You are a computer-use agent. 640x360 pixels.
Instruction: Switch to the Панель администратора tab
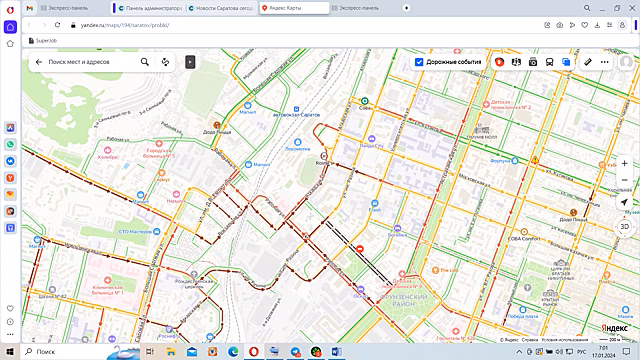coord(151,8)
